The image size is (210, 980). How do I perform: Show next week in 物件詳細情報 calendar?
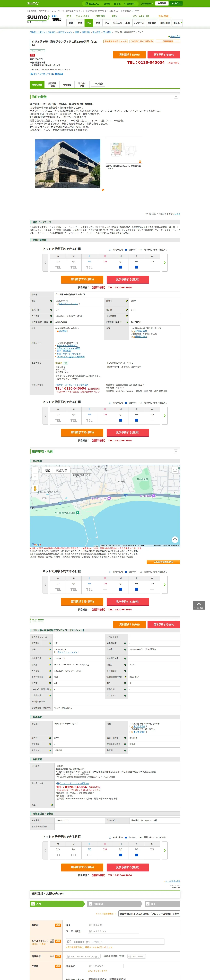[165, 263]
